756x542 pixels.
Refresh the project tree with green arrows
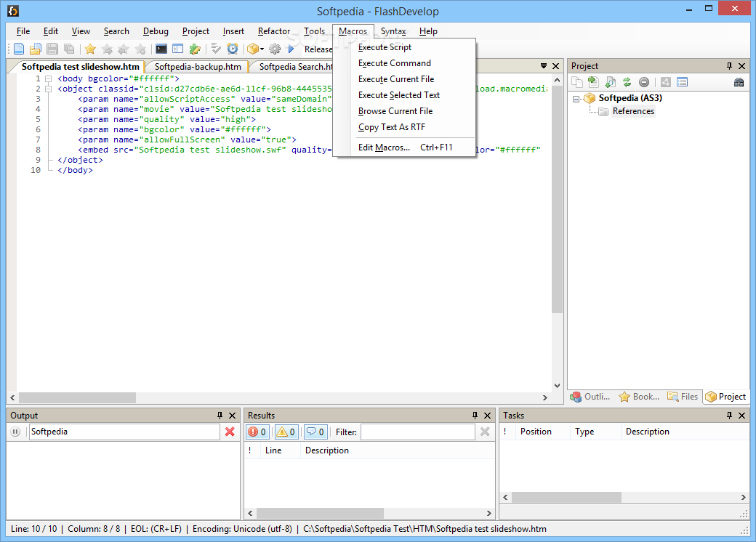pyautogui.click(x=627, y=82)
